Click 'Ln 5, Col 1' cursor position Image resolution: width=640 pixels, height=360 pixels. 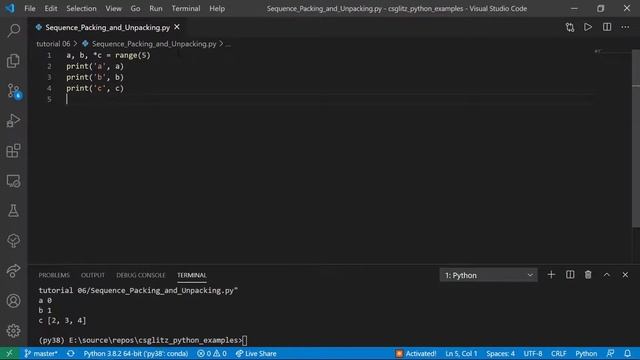point(461,353)
